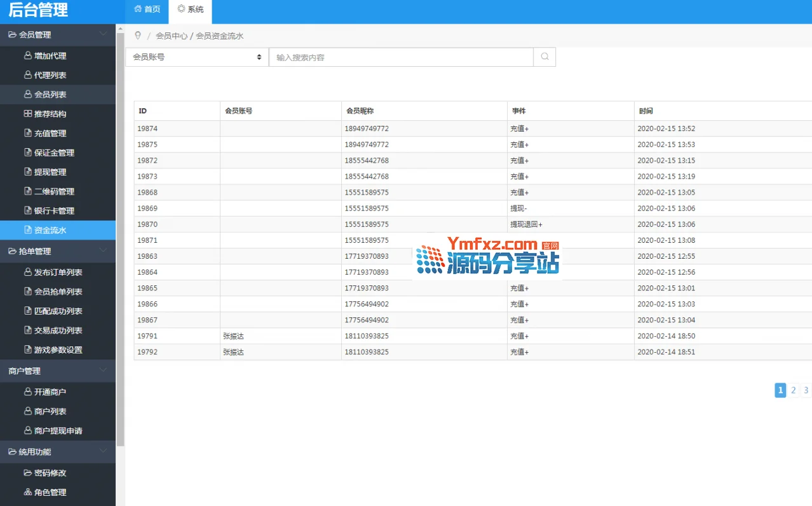The width and height of the screenshot is (812, 506).
Task: Collapse the 商户管理 sidebar section
Action: pyautogui.click(x=103, y=371)
